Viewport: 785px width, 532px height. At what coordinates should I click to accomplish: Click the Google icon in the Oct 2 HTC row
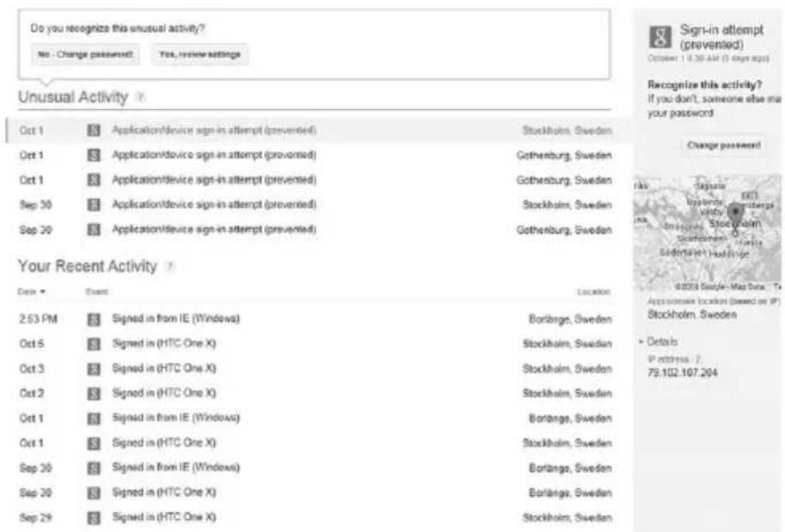point(93,394)
